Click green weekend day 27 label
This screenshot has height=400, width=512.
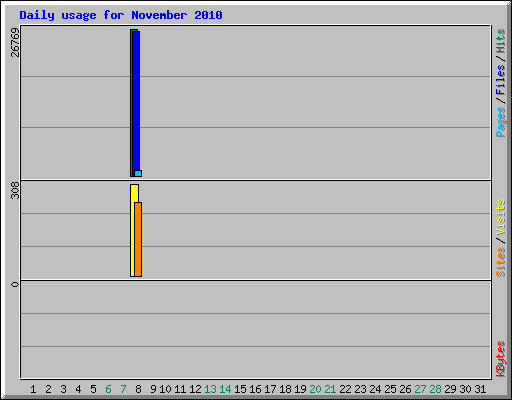[420, 389]
